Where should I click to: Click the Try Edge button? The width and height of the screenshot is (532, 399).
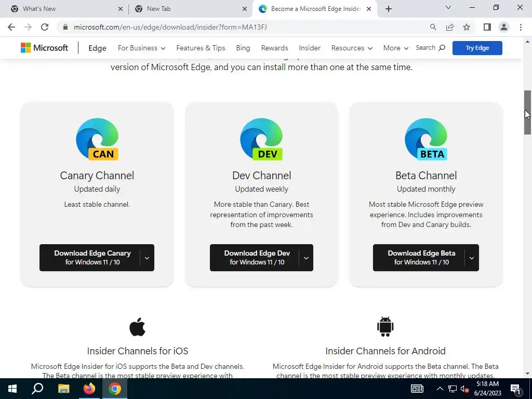477,48
